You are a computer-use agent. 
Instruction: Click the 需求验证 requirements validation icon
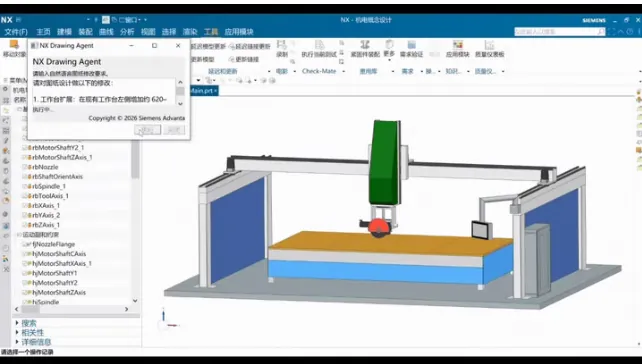[411, 48]
